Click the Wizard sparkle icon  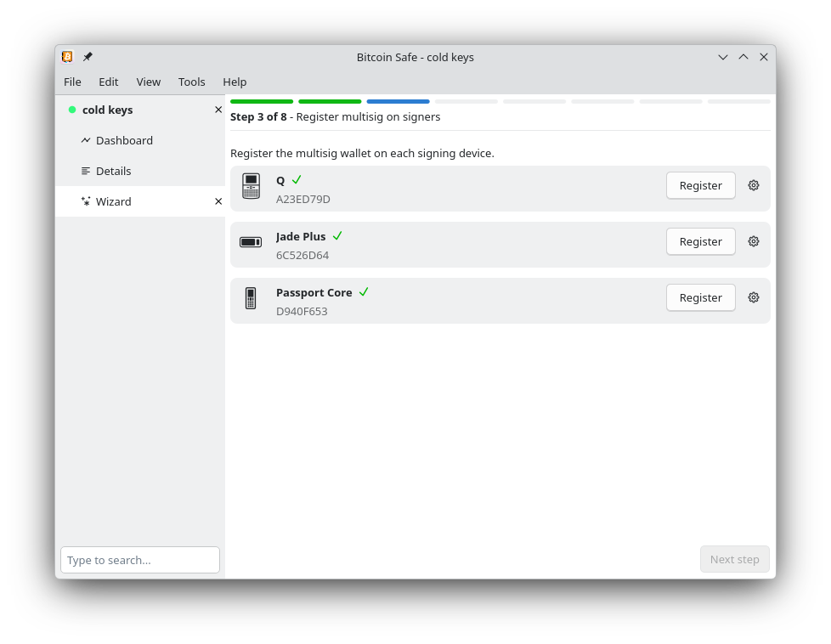85,201
